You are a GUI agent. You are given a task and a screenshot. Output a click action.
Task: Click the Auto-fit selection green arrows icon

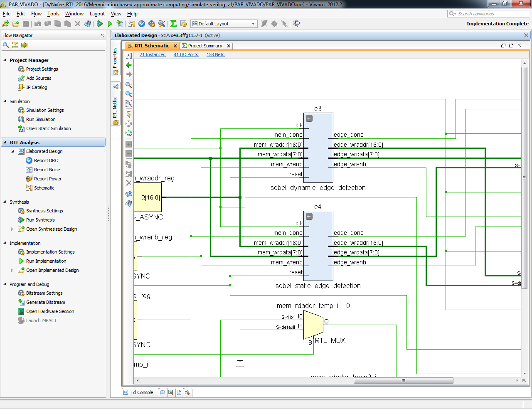[129, 133]
